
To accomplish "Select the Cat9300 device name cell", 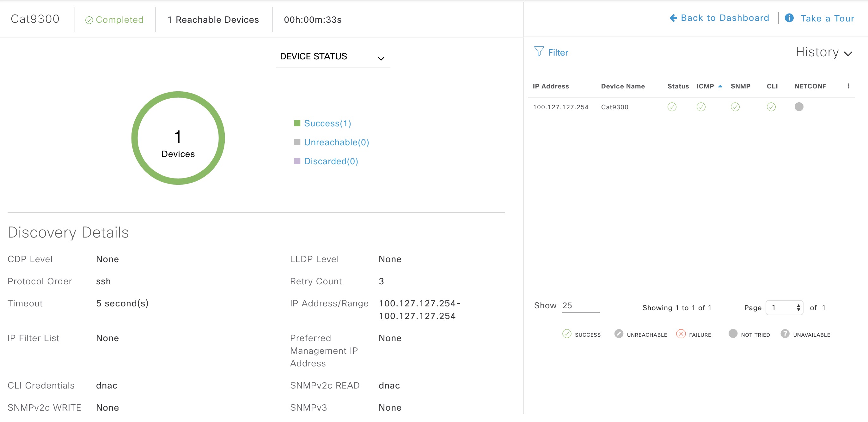I will [x=614, y=107].
